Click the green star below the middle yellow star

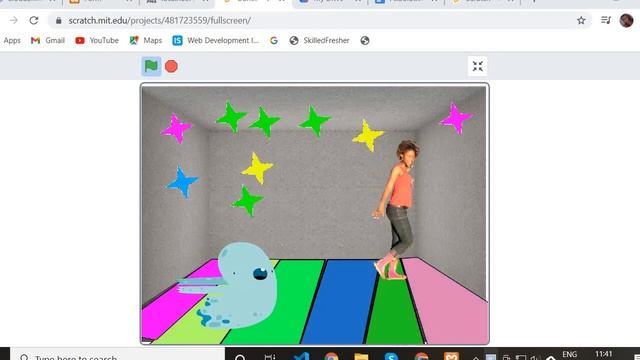click(x=247, y=200)
